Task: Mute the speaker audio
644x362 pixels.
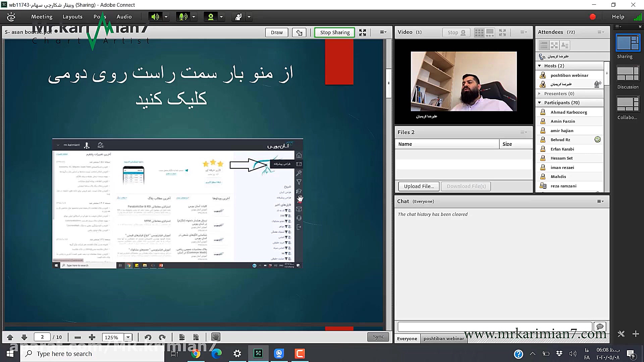Action: point(155,17)
